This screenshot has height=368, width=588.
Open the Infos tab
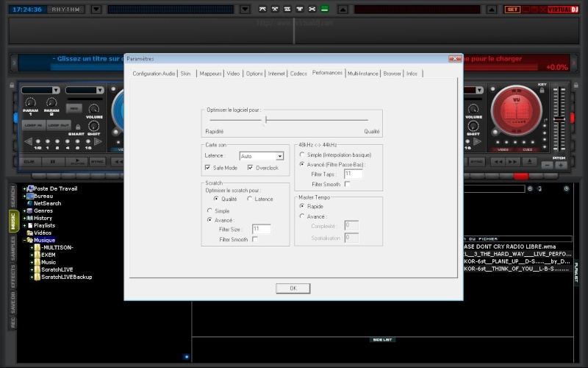tap(412, 74)
